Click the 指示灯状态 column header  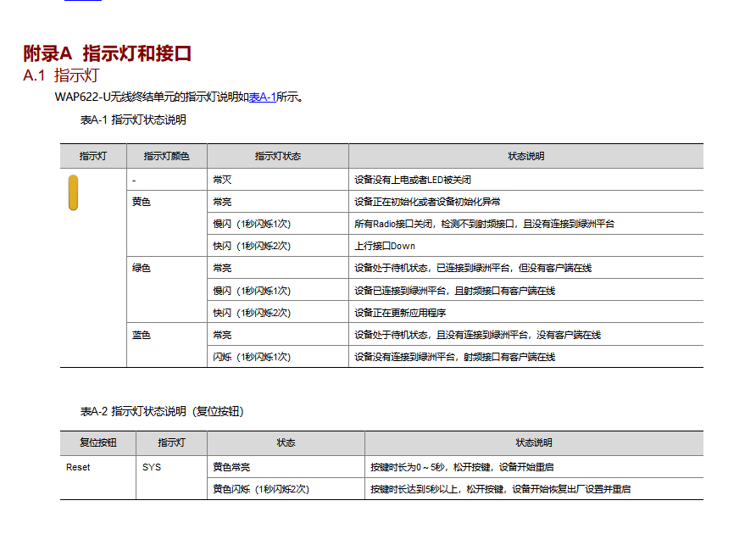coord(278,156)
